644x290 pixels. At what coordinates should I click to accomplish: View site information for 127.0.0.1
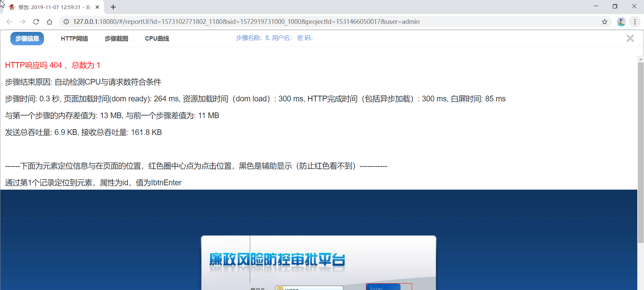[66, 22]
